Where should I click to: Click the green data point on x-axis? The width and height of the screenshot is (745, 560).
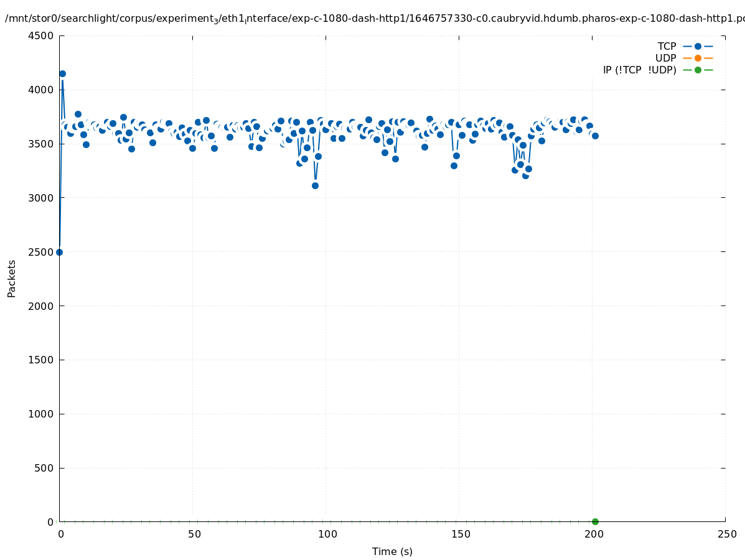(595, 521)
